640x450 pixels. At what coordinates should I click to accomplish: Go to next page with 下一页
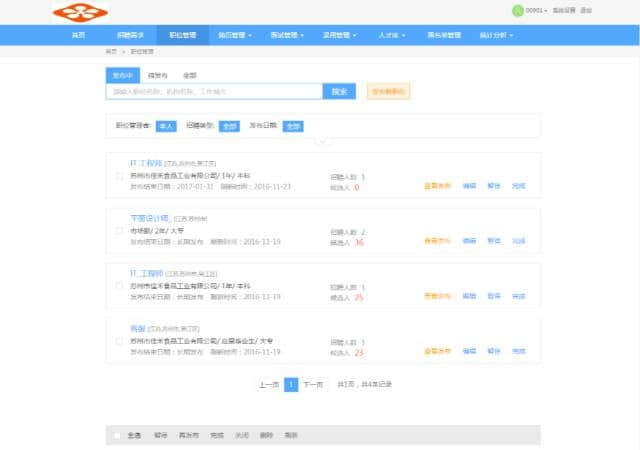tap(313, 384)
